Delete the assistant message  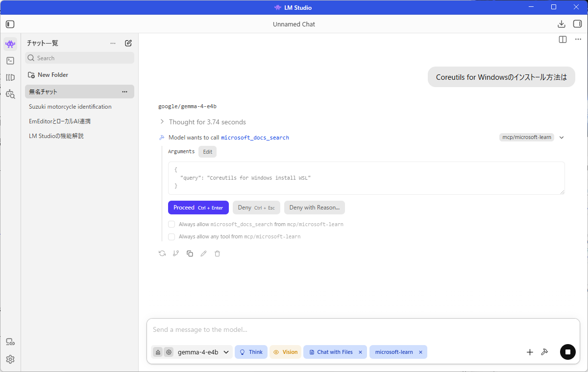(x=218, y=254)
